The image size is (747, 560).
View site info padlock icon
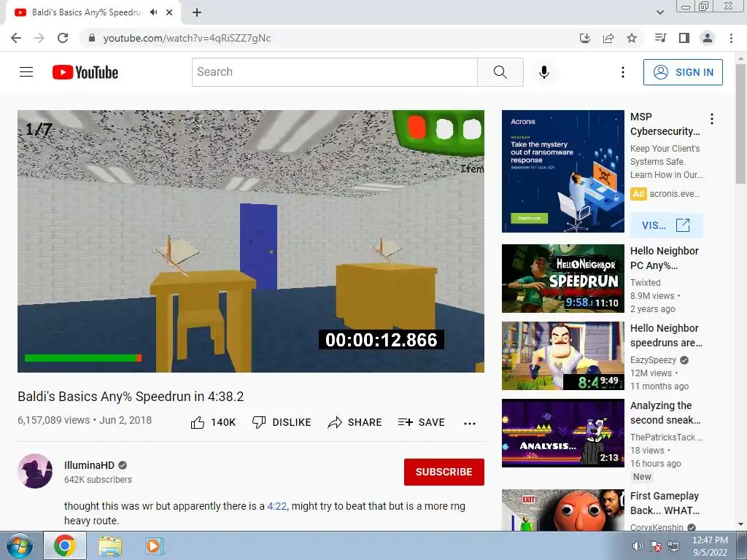pyautogui.click(x=93, y=38)
